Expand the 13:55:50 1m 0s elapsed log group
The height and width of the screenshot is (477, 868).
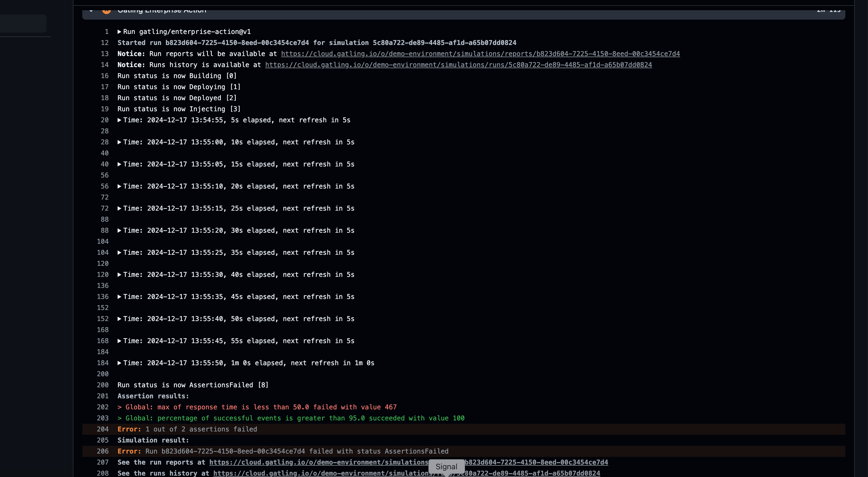click(119, 363)
